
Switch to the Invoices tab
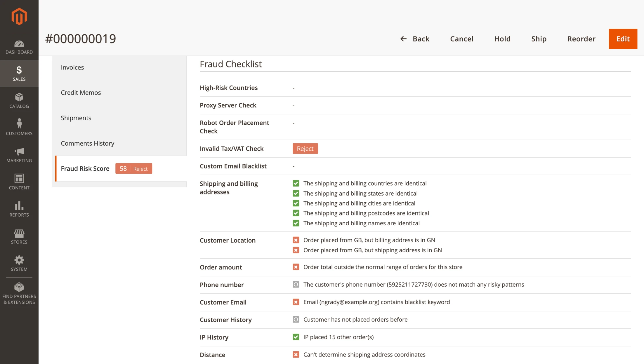click(72, 67)
